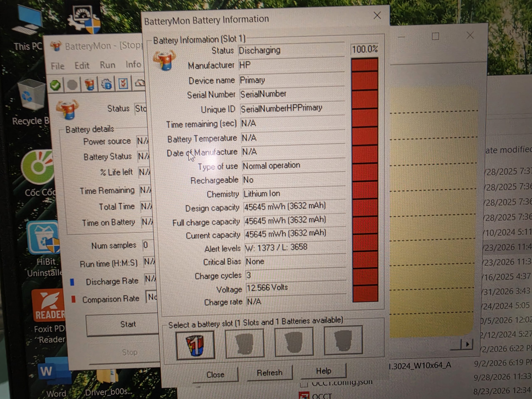Open Info menu in BatteryMon
Image resolution: width=532 pixels, height=399 pixels.
[x=133, y=64]
